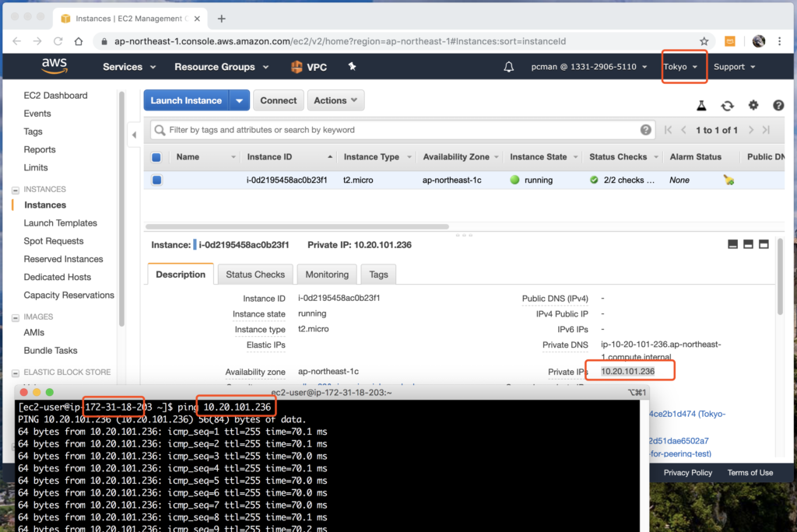
Task: Switch to the Monitoring tab
Action: pyautogui.click(x=327, y=275)
